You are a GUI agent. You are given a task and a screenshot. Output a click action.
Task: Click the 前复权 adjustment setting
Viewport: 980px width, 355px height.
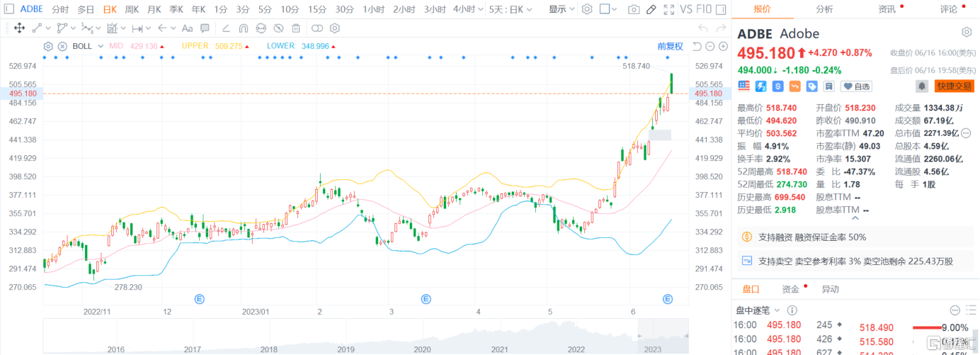[x=670, y=46]
